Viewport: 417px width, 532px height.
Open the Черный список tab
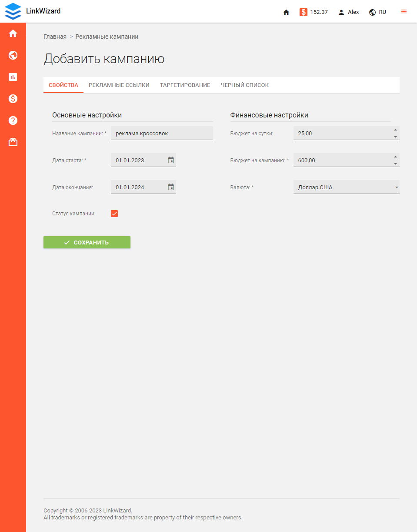(x=244, y=85)
